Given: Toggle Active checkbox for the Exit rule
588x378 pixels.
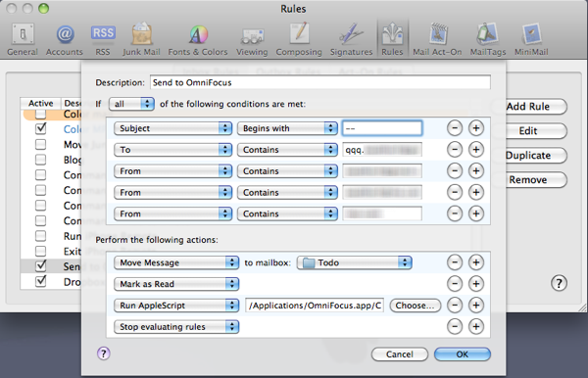Looking at the screenshot, I should coord(40,251).
